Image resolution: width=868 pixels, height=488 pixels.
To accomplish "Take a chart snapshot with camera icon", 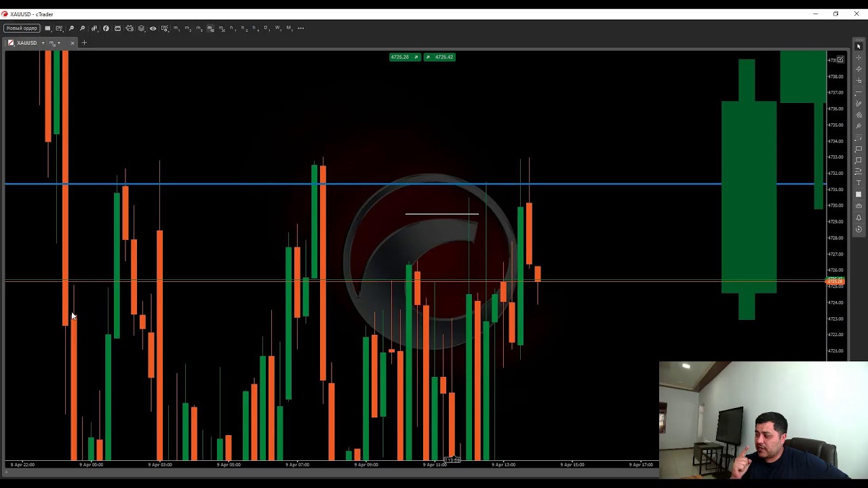I will pyautogui.click(x=859, y=206).
